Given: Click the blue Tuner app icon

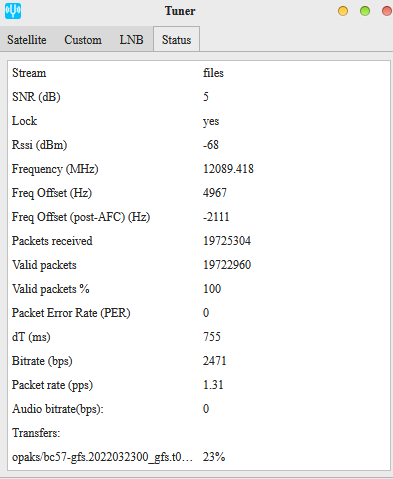Looking at the screenshot, I should pyautogui.click(x=13, y=11).
